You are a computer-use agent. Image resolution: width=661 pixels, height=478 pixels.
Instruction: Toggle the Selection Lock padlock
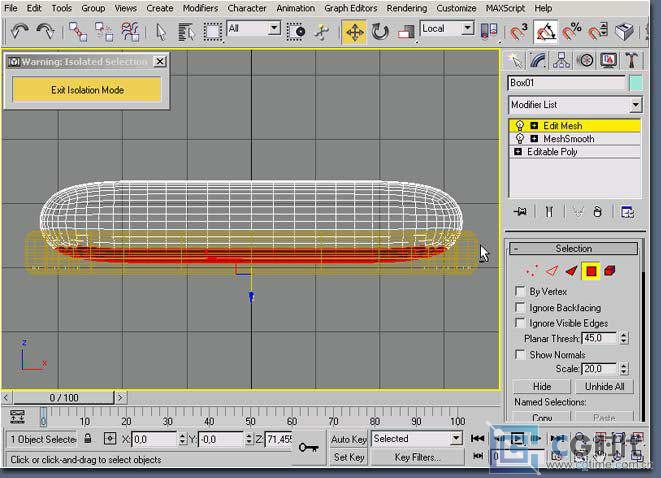[88, 439]
